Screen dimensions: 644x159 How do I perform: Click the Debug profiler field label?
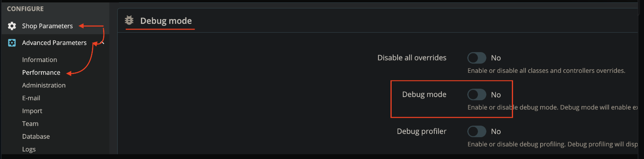422,131
